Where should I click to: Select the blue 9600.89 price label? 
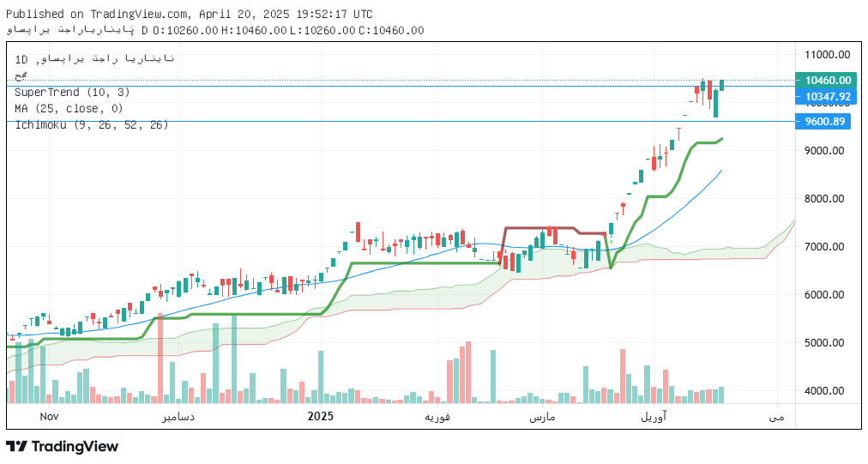825,122
